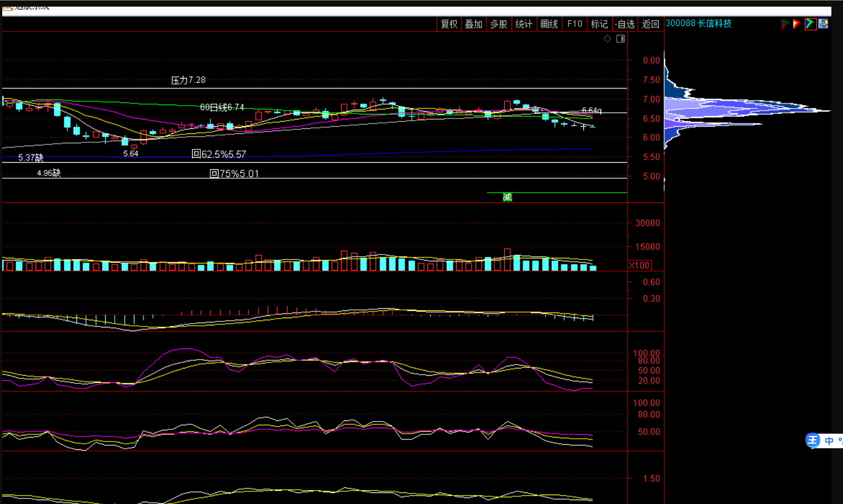Click the 返回 back button

650,24
